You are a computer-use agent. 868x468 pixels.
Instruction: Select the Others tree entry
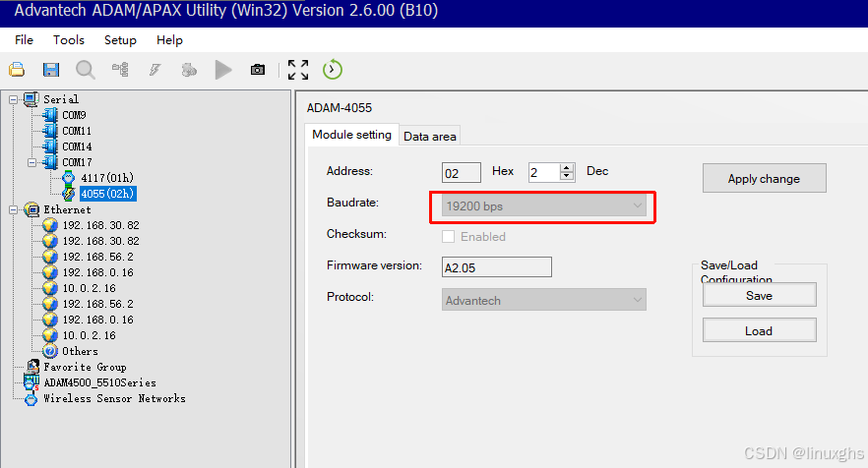click(x=81, y=351)
